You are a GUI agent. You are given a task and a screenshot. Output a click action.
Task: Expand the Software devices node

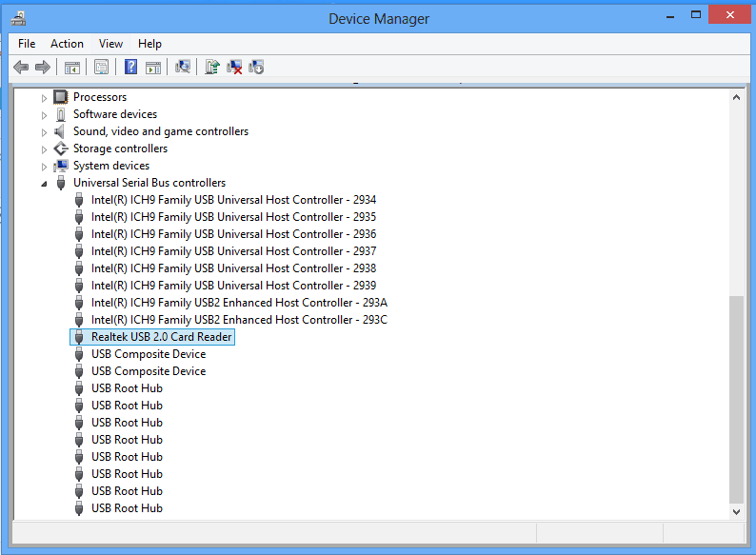coord(44,116)
